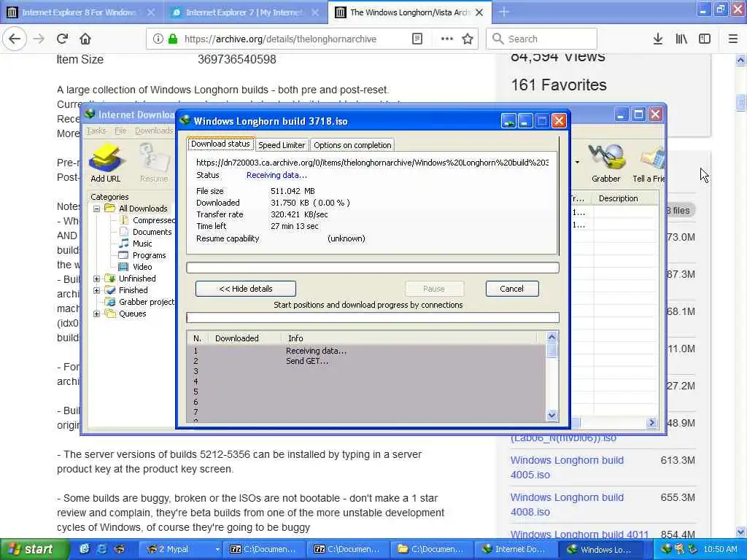The image size is (747, 560).
Task: Open the Tasks menu in IDM
Action: (96, 131)
